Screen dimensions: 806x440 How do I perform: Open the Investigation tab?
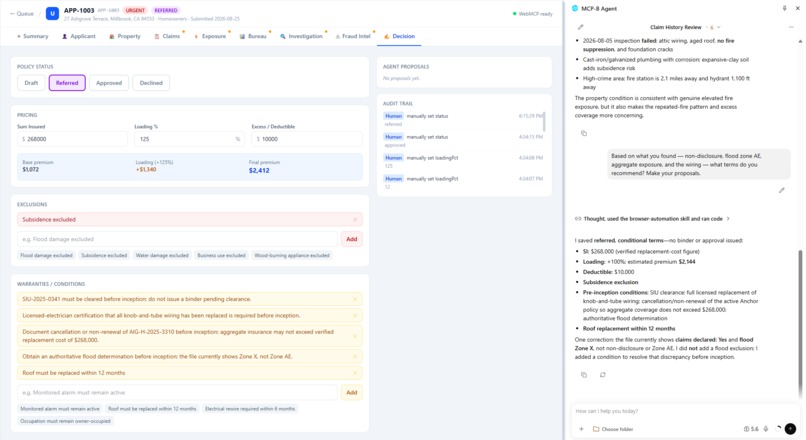pos(302,36)
